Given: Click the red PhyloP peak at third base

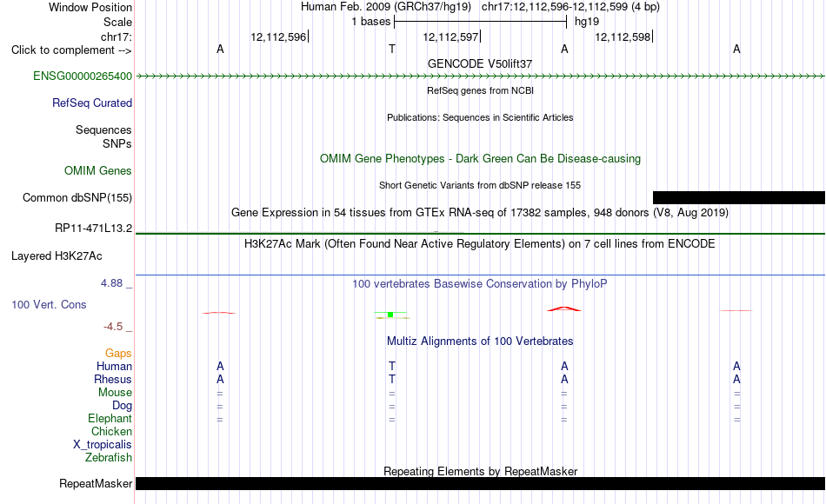Looking at the screenshot, I should point(563,308).
